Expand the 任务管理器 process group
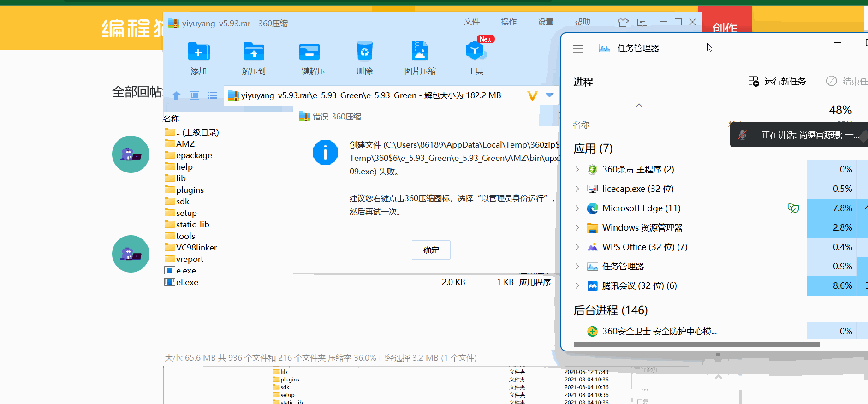This screenshot has width=868, height=404. (x=577, y=267)
